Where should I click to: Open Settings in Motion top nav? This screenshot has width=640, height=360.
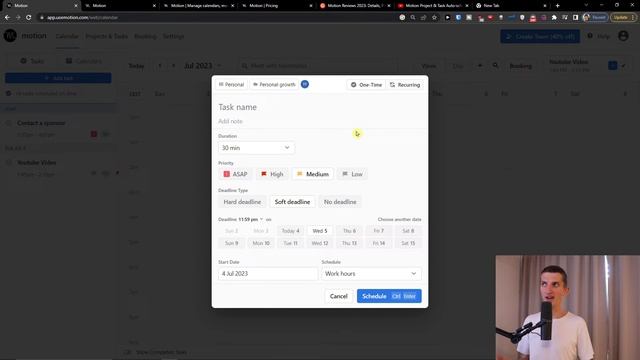173,36
